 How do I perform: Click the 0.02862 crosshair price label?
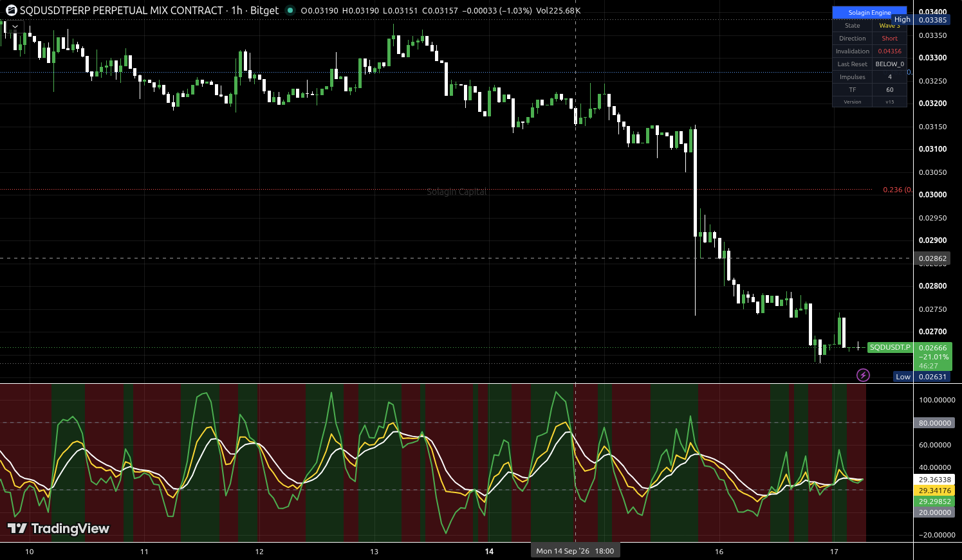[x=932, y=258]
